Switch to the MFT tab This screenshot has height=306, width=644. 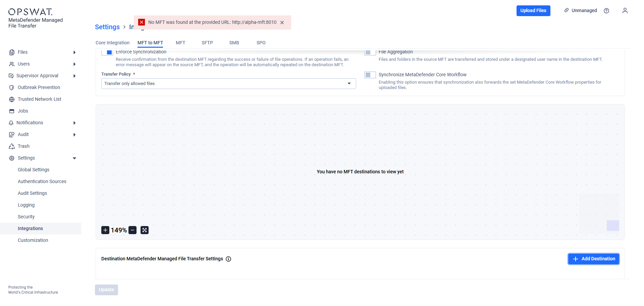point(180,43)
